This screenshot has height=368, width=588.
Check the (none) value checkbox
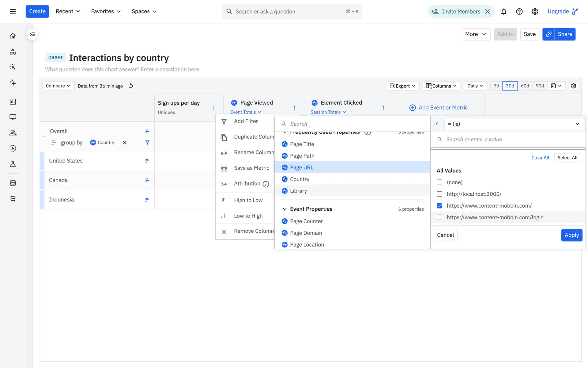tap(439, 182)
